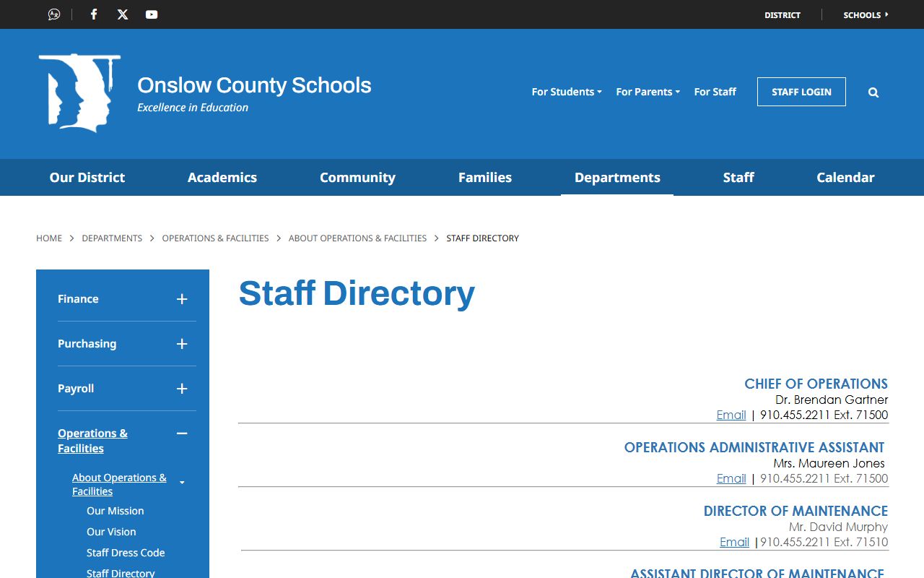Click the chevron after HOME breadcrumb
This screenshot has height=578, width=924.
[72, 238]
